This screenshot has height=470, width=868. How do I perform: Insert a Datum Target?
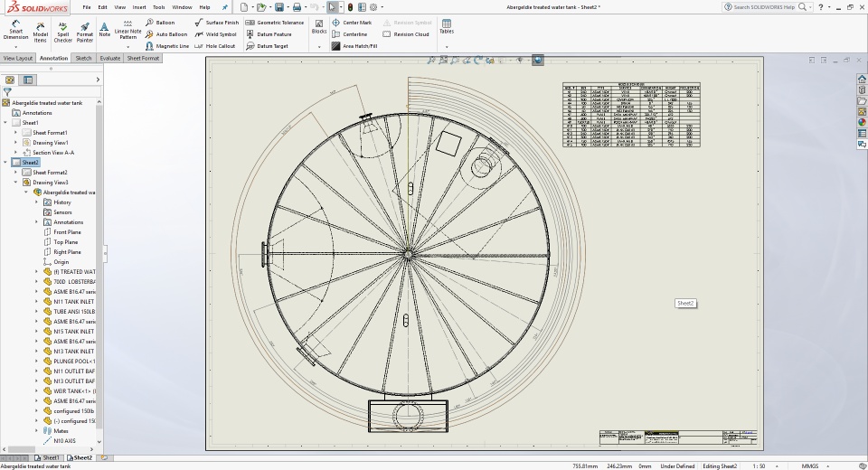267,46
